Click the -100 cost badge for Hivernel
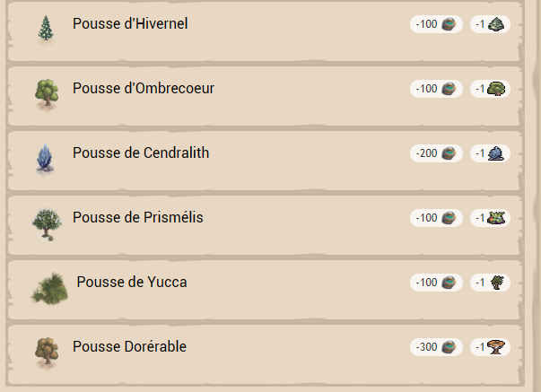541x392 pixels. (x=437, y=24)
